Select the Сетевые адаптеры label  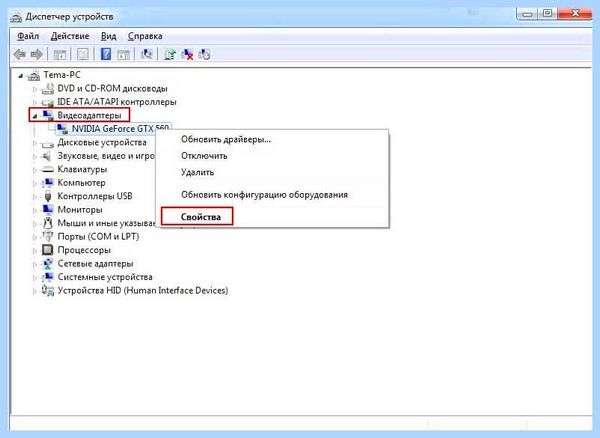coord(95,264)
